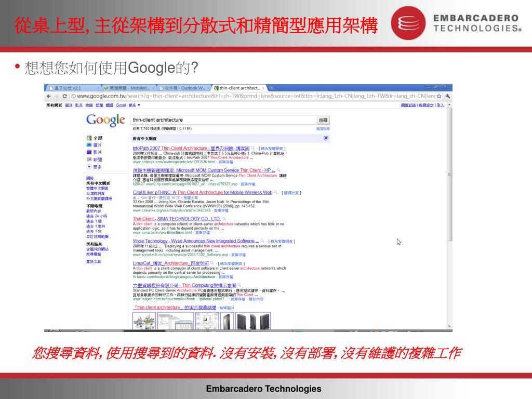Open the 進階搜尋 advanced search link

tap(323, 129)
